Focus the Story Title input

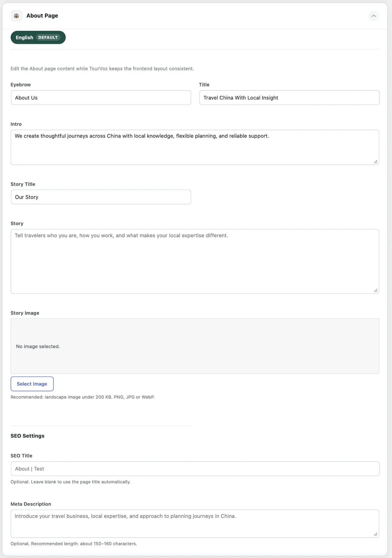pos(101,197)
